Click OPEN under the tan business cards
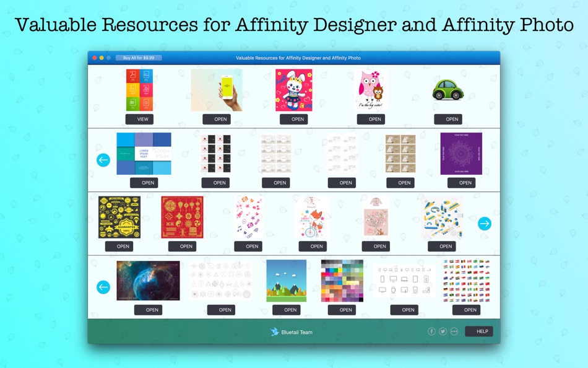This screenshot has width=588, height=368. click(x=400, y=183)
